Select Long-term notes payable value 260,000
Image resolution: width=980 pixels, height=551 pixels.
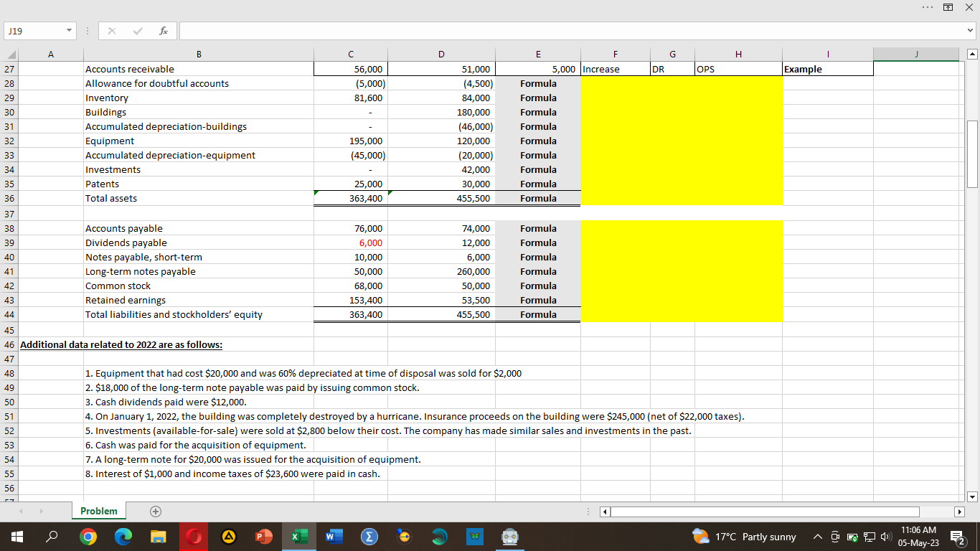[x=440, y=271]
